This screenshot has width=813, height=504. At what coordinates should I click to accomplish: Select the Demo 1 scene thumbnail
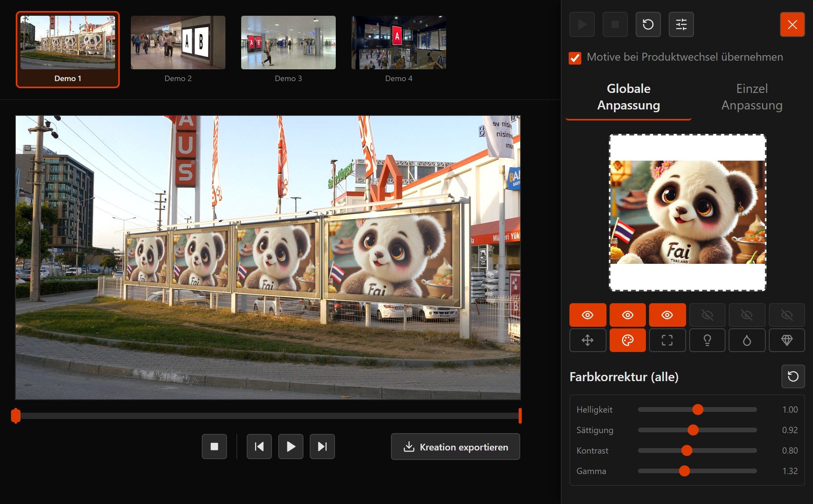[68, 49]
